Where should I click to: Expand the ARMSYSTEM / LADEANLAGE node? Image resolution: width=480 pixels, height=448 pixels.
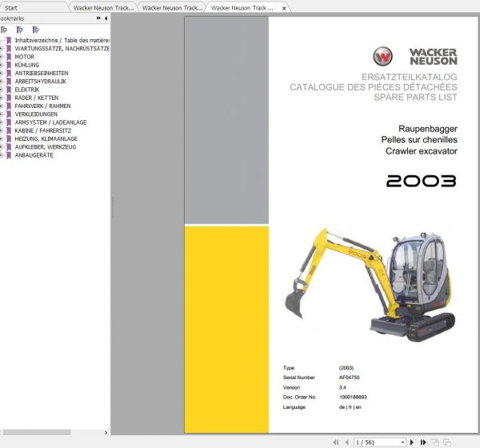tap(2, 122)
